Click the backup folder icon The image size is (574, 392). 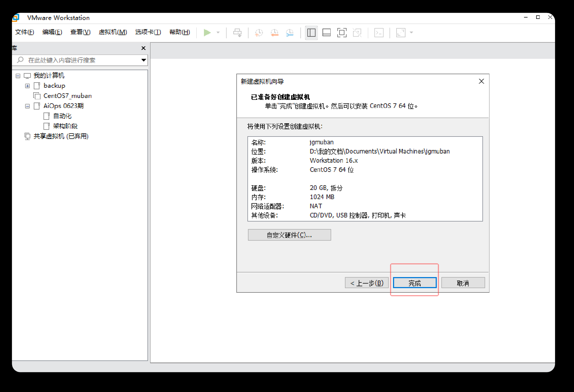coord(37,86)
